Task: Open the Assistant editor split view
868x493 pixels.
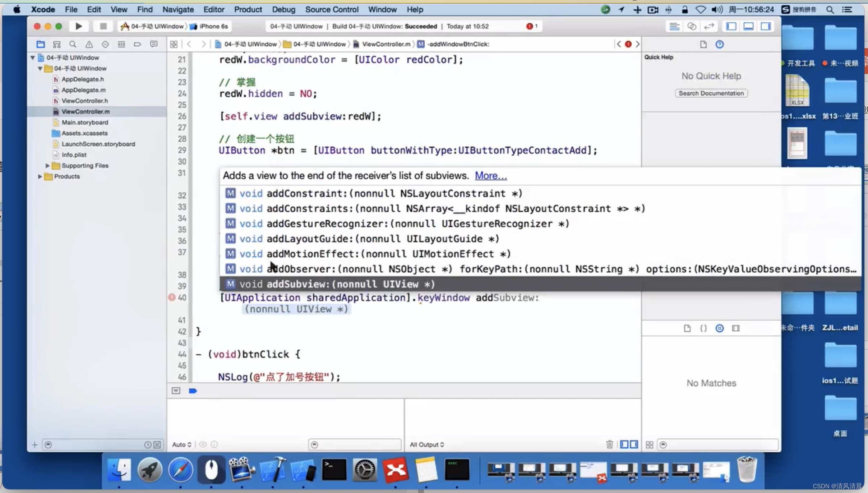Action: (692, 26)
